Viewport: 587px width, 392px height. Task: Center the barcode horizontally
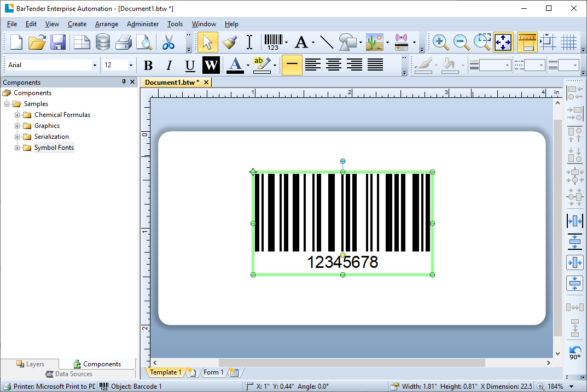pos(574,221)
